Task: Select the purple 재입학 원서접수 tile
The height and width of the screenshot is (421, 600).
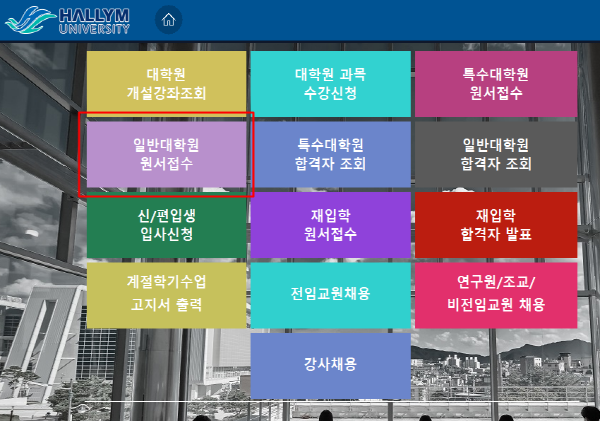Action: 330,225
